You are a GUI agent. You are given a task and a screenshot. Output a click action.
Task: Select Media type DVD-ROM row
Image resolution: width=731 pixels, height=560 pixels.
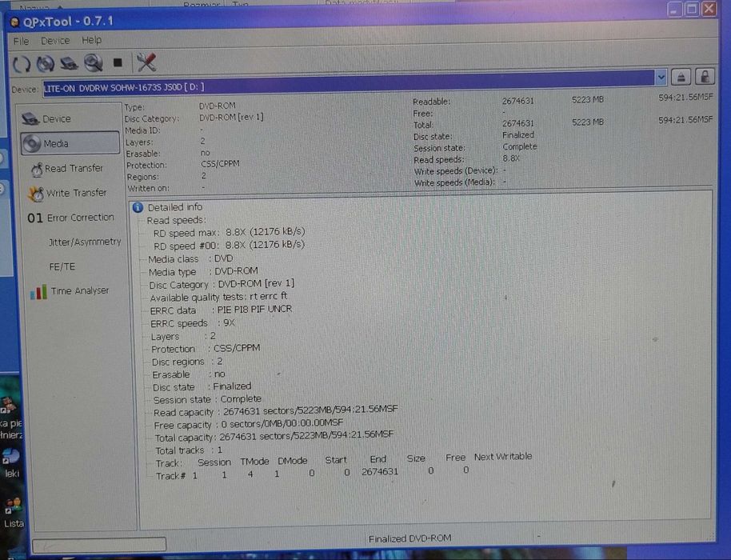pos(203,271)
